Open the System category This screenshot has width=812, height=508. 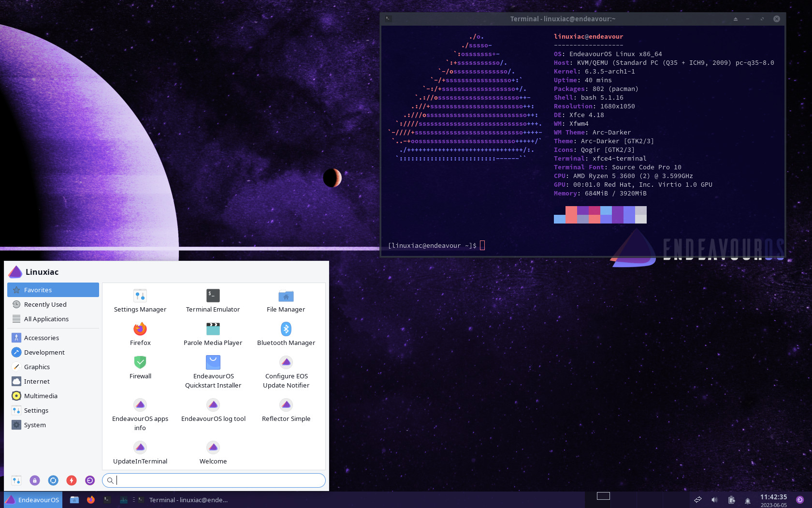point(53,425)
